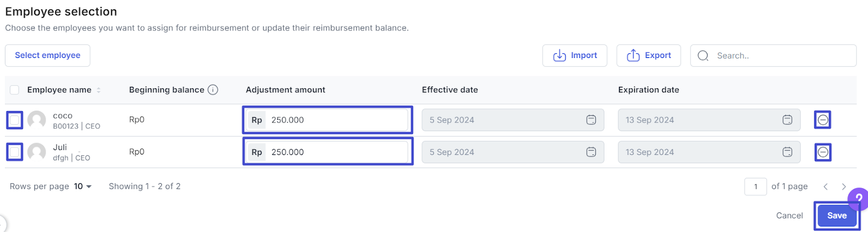Image resolution: width=868 pixels, height=232 pixels.
Task: Expand the Rows per page dropdown
Action: 83,186
